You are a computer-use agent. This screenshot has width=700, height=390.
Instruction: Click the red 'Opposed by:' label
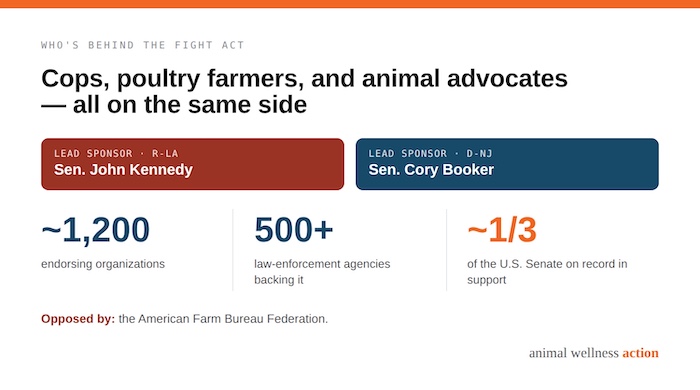point(78,319)
